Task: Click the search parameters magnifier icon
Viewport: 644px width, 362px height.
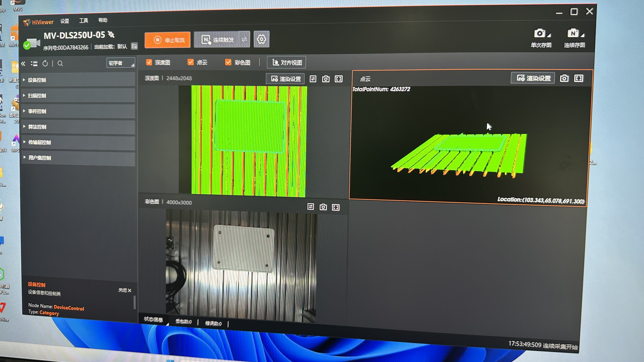Action: [60, 64]
